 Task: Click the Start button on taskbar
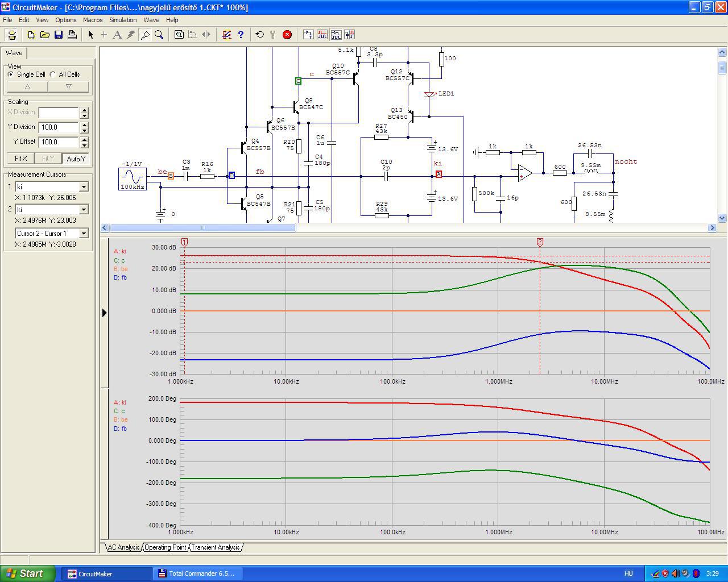(28, 573)
